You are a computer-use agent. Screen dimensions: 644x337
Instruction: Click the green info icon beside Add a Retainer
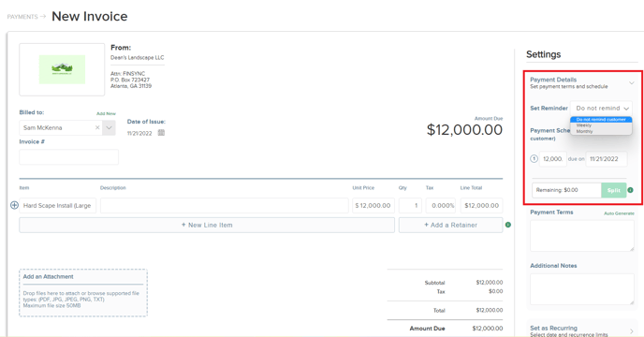pyautogui.click(x=508, y=225)
